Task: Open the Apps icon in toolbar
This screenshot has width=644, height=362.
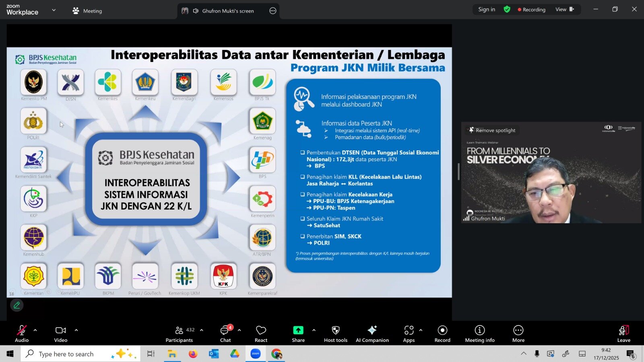Action: pos(409,330)
